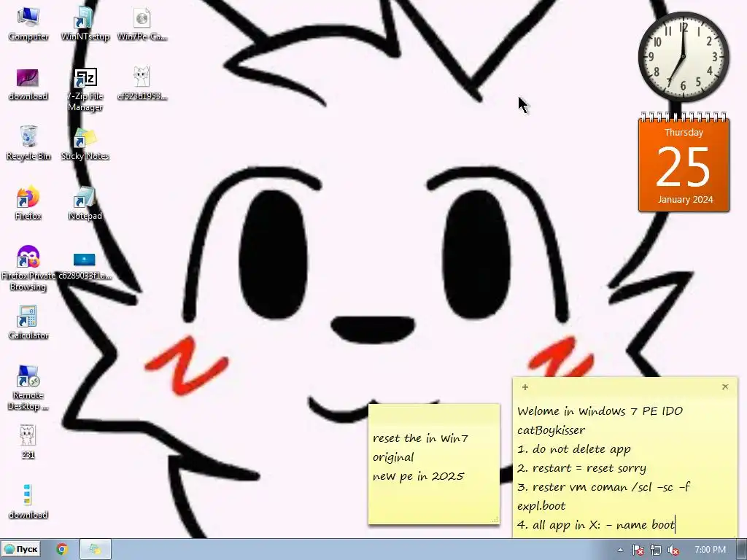Delete the Welome sticky note with X
Viewport: 747px width, 560px height.
(x=725, y=386)
